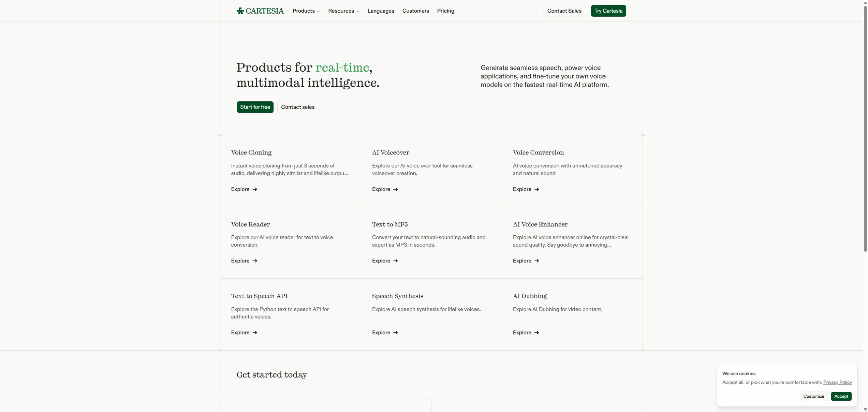Click the AI Voice Enhancer explore arrow
The width and height of the screenshot is (868, 412).
tap(536, 261)
